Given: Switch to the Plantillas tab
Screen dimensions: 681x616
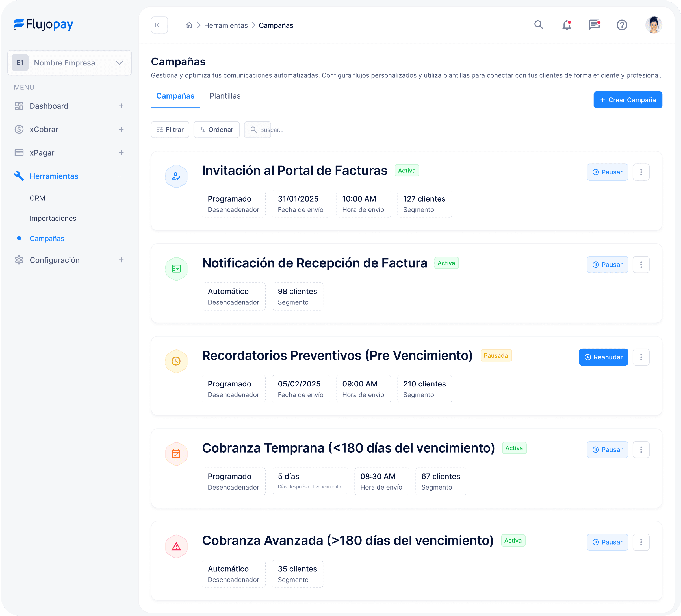Looking at the screenshot, I should tap(225, 96).
